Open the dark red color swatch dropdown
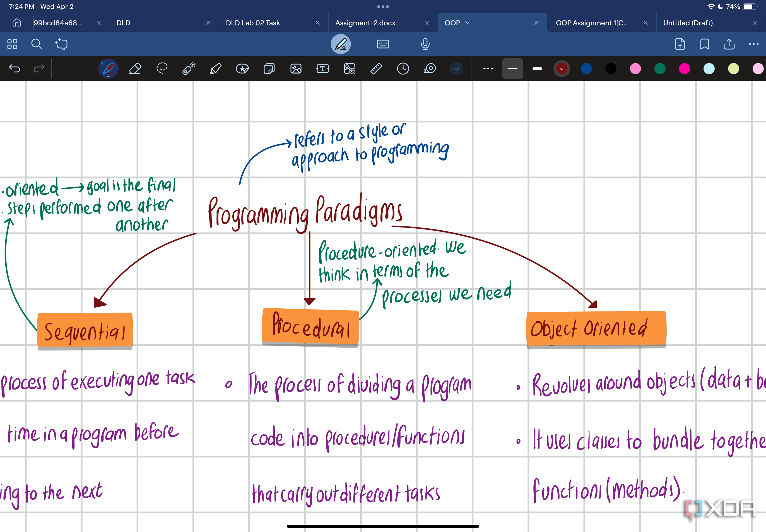 pos(562,69)
